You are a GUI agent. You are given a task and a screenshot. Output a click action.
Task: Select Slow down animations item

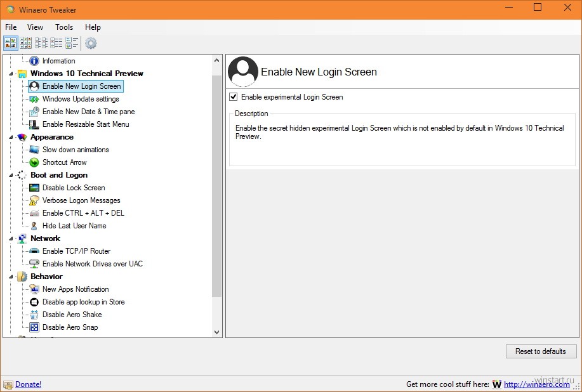pos(76,150)
